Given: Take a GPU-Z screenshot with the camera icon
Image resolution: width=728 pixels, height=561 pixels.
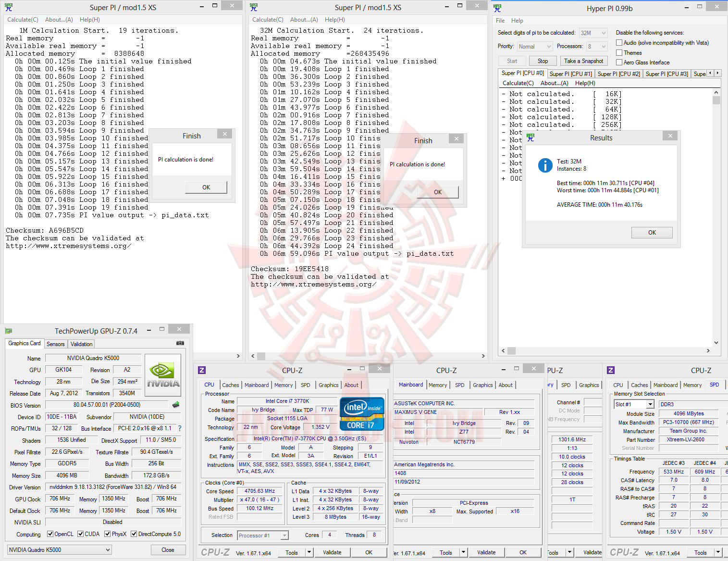Looking at the screenshot, I should [180, 343].
